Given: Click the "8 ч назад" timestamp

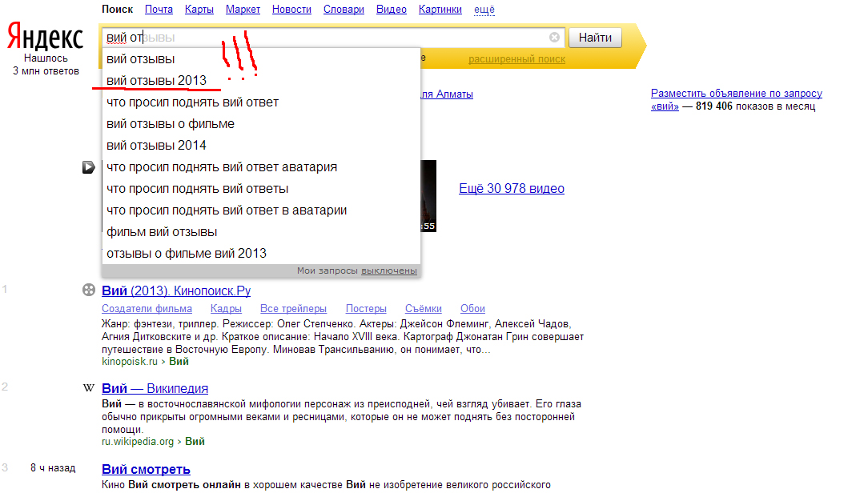Looking at the screenshot, I should coord(53,468).
